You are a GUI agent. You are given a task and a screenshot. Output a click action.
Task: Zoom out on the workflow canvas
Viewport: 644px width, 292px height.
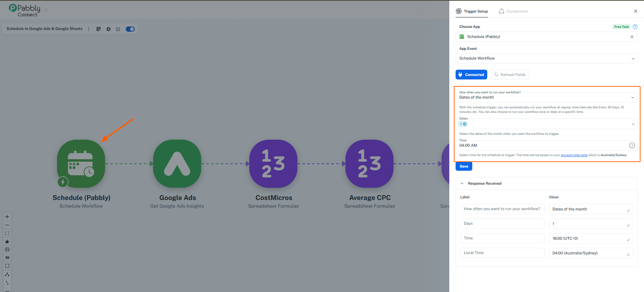click(x=7, y=225)
